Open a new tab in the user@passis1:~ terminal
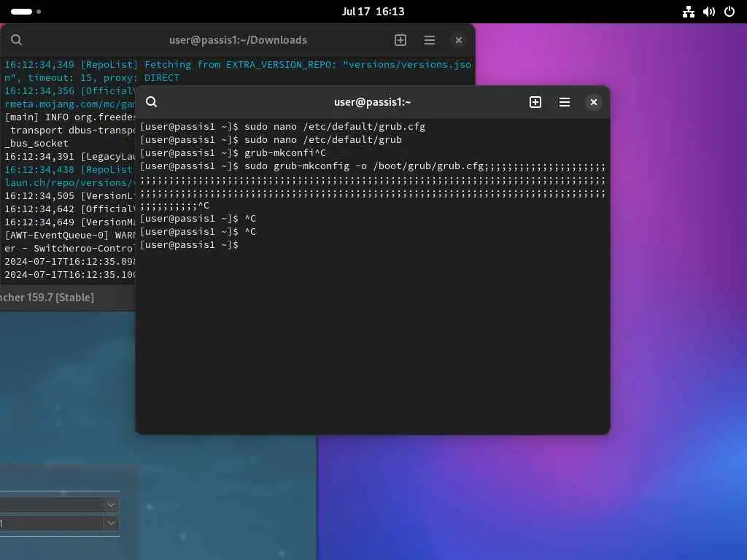The height and width of the screenshot is (560, 747). [535, 102]
